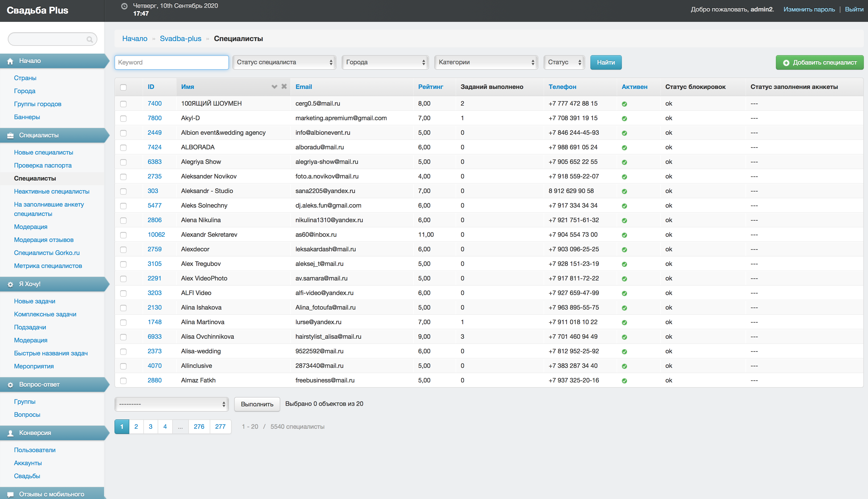Check the checkbox for row ID 7400
The width and height of the screenshot is (868, 499).
click(x=123, y=104)
